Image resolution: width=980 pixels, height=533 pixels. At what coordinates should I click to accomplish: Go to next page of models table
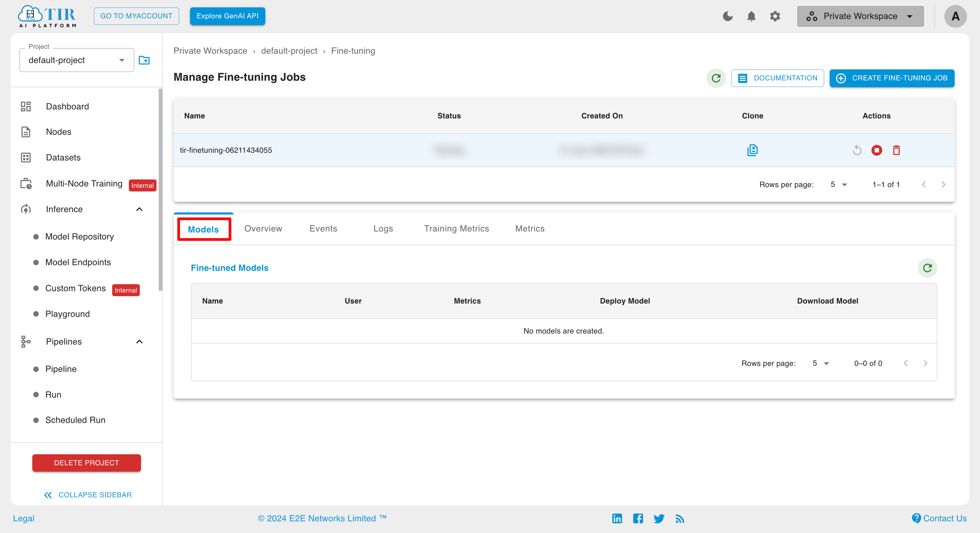[925, 363]
